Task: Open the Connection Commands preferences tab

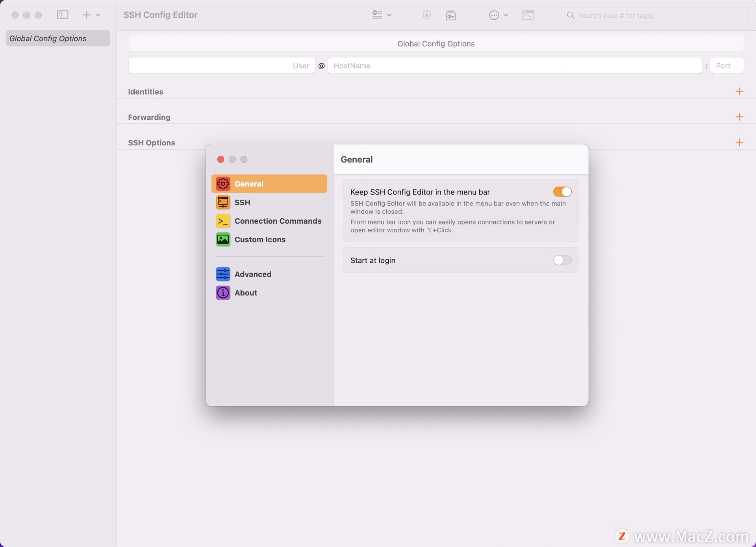Action: coord(269,221)
